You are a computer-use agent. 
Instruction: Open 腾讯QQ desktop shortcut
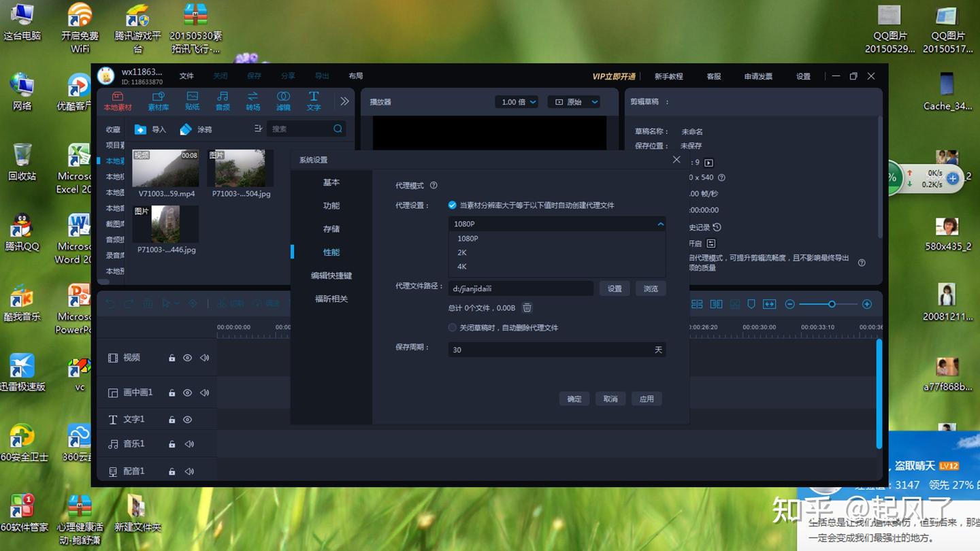point(22,233)
